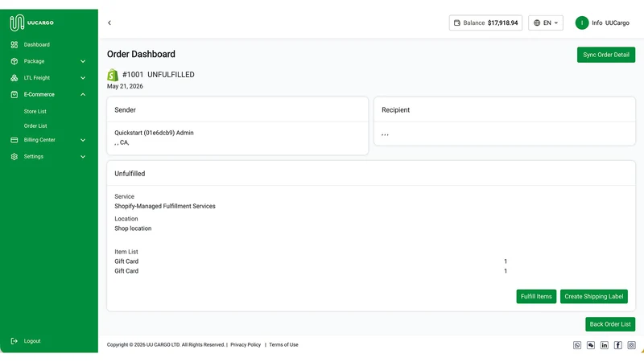
Task: Click the Dashboard grid icon in sidebar
Action: (14, 45)
